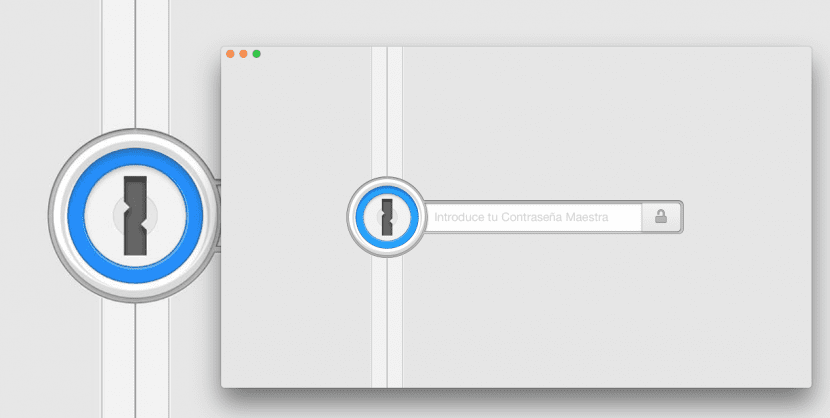This screenshot has height=418, width=830.
Task: Click the large 1Password keyhole logo behind the window
Action: (135, 215)
